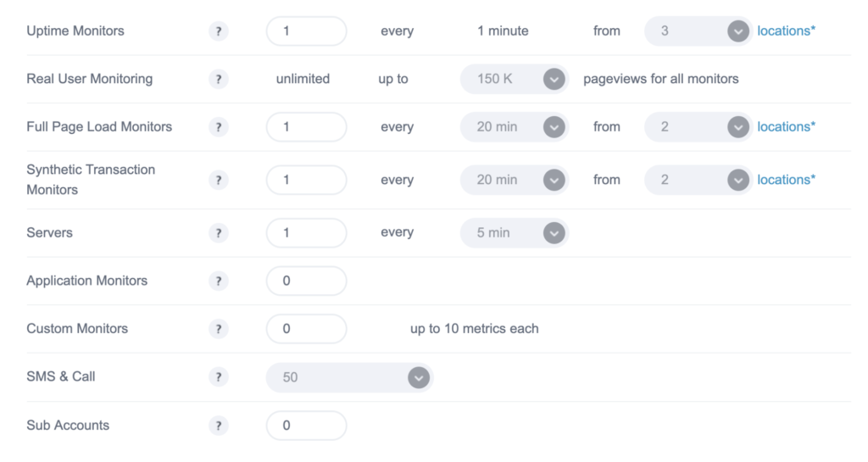
Task: Open the Application Monitors help icon
Action: pyautogui.click(x=219, y=281)
